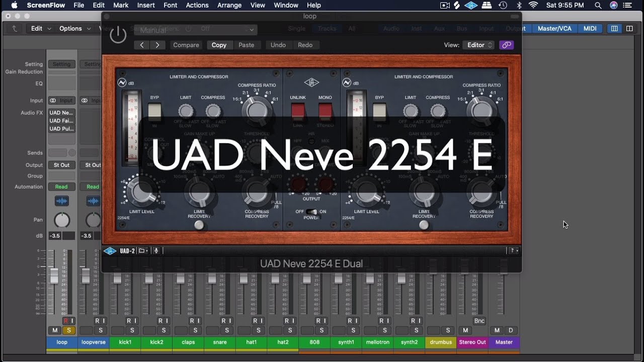Unsolo the loop channel
This screenshot has width=644, height=362.
click(69, 330)
